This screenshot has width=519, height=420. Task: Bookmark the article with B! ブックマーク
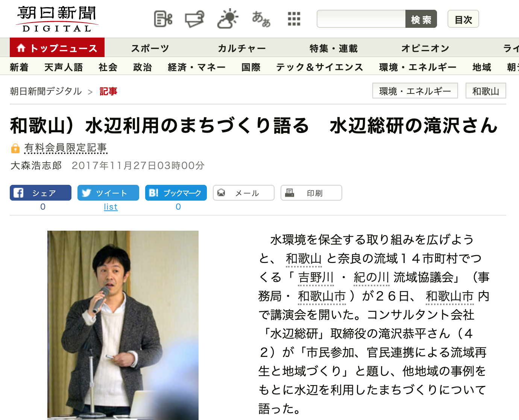pyautogui.click(x=176, y=193)
